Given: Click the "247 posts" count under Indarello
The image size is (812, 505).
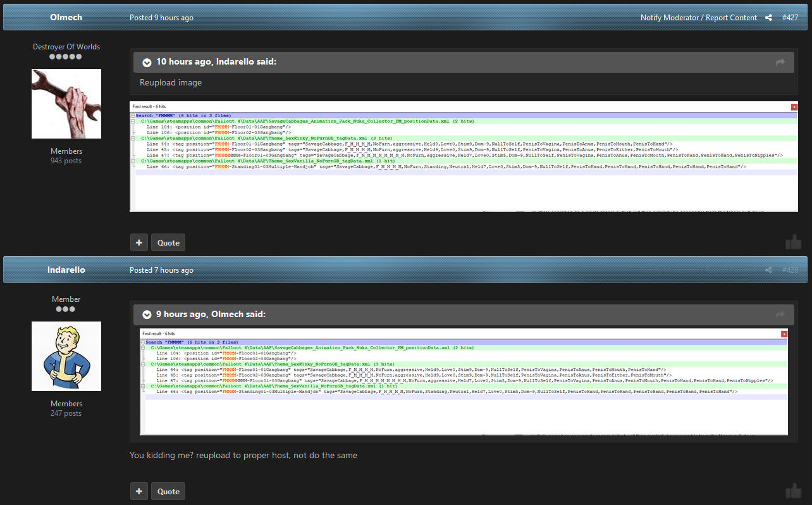Looking at the screenshot, I should pyautogui.click(x=66, y=413).
